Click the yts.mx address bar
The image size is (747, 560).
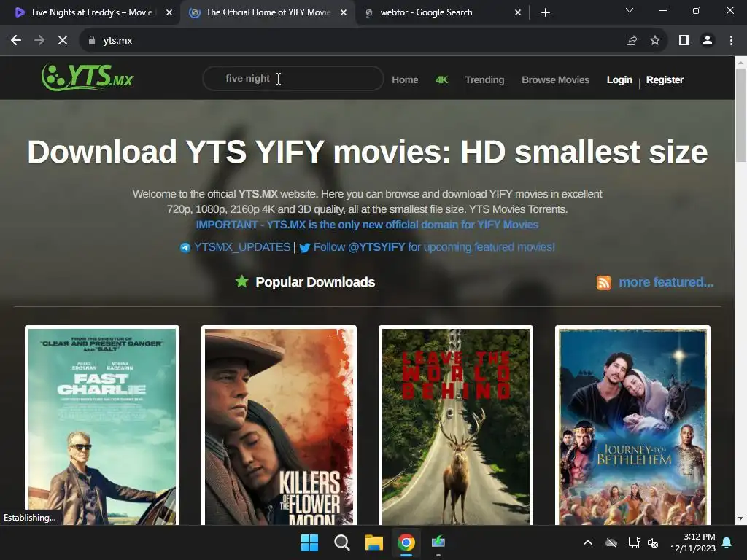352,41
